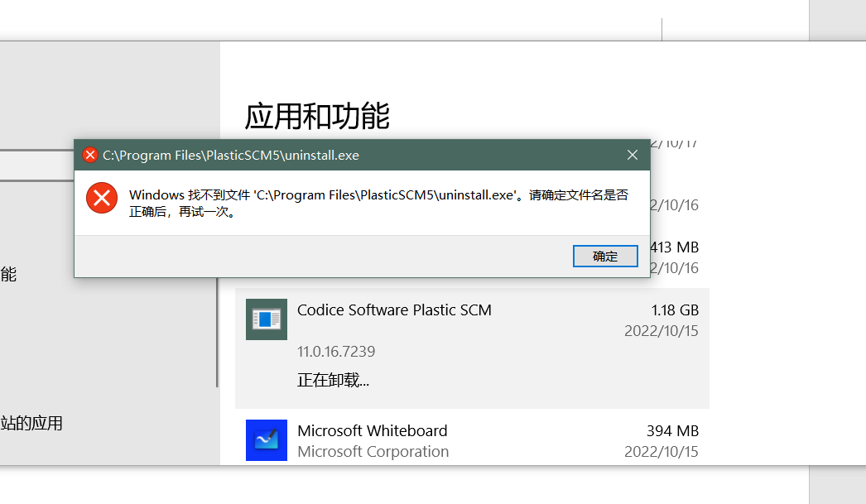Click the 应用和功能 page heading

(317, 116)
